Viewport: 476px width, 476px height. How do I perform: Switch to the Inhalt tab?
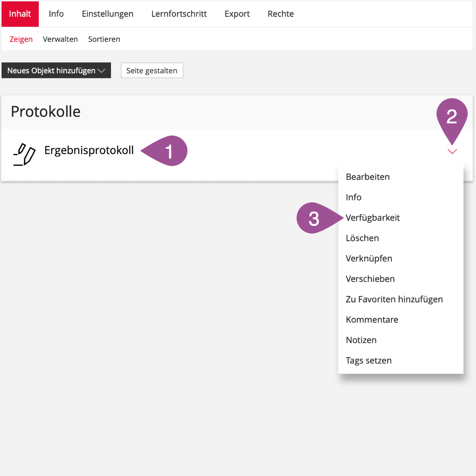coord(20,14)
